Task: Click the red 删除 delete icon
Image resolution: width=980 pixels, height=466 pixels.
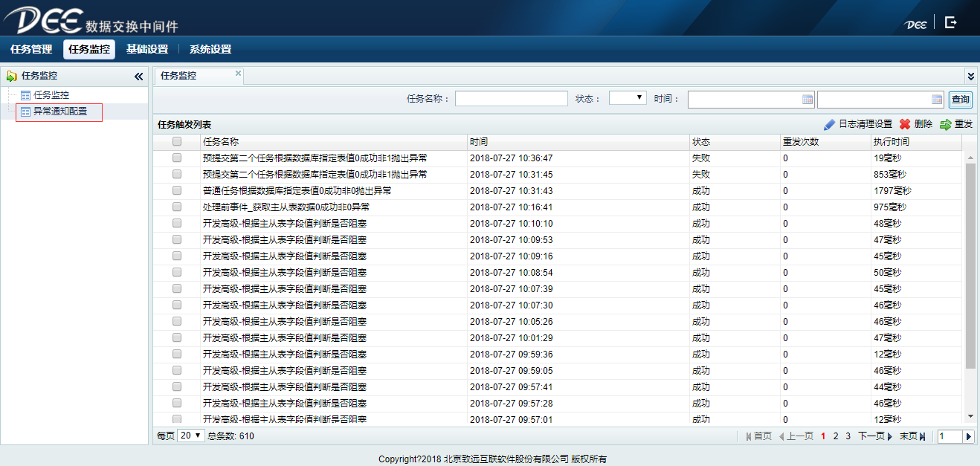Action: (905, 125)
